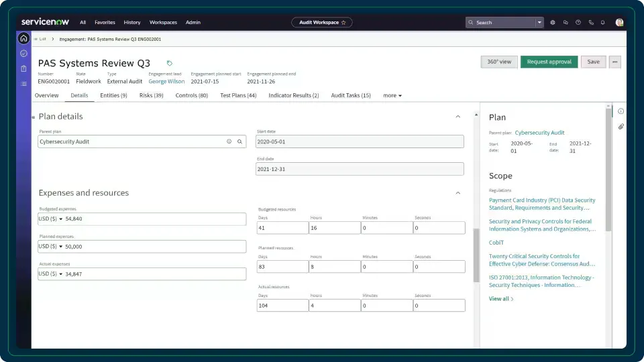Open the home icon in left sidebar
The image size is (644, 362).
pyautogui.click(x=24, y=39)
